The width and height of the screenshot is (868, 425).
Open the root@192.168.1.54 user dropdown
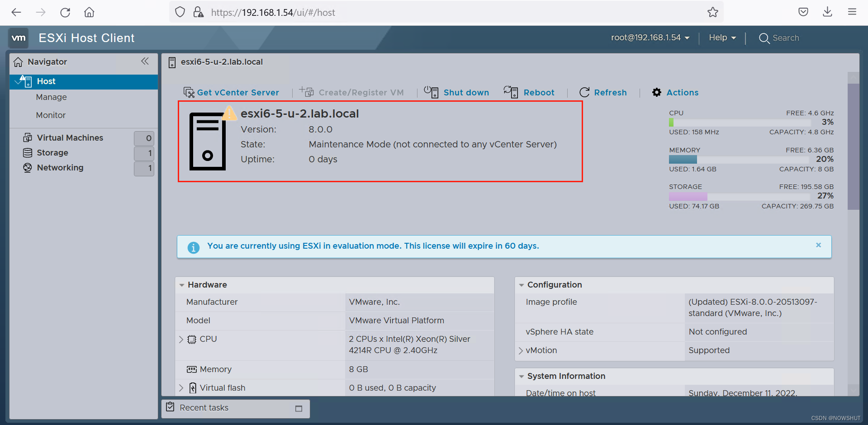650,38
